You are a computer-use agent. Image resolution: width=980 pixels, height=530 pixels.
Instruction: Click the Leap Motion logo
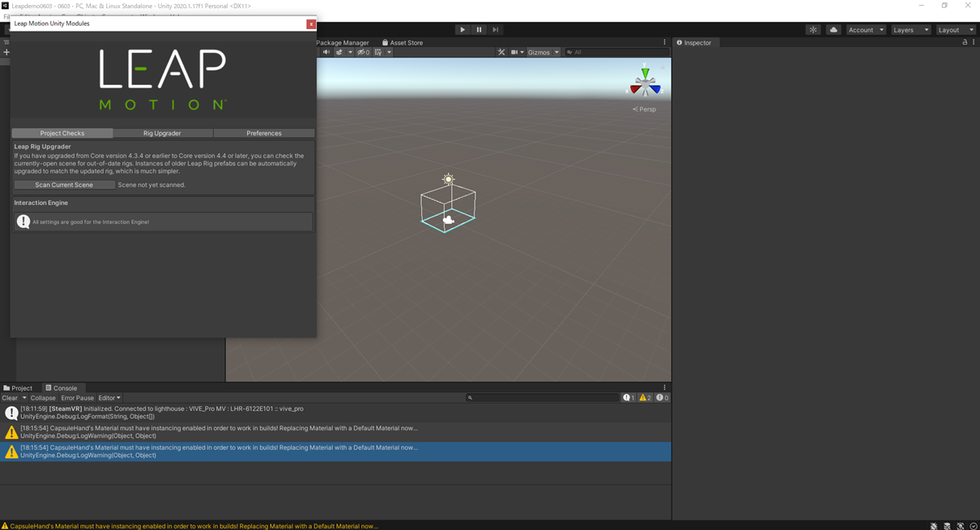coord(163,79)
